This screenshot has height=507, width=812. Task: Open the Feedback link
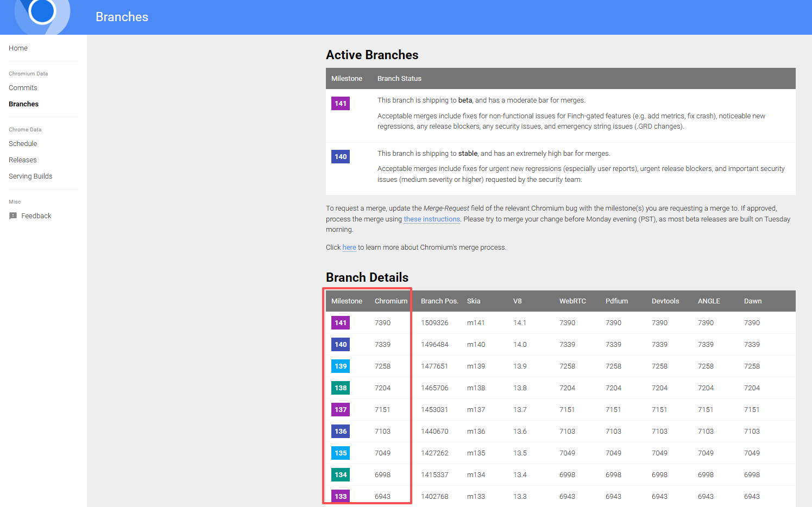point(36,216)
